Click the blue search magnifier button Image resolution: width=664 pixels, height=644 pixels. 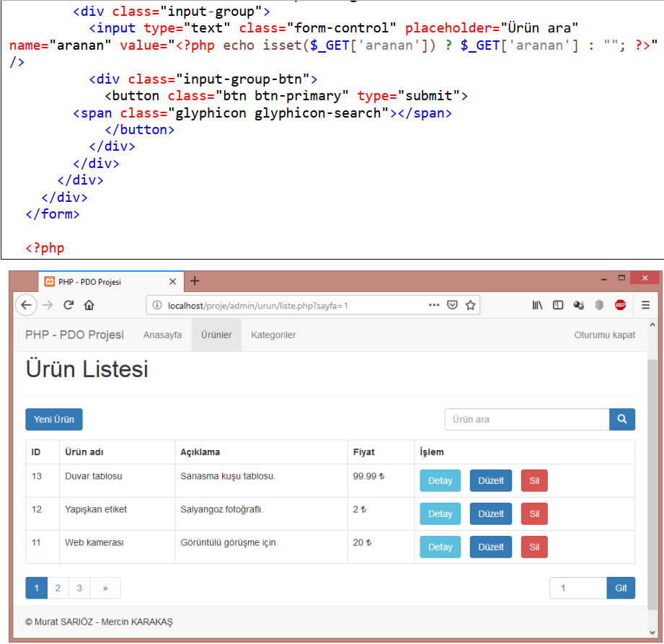(x=621, y=419)
